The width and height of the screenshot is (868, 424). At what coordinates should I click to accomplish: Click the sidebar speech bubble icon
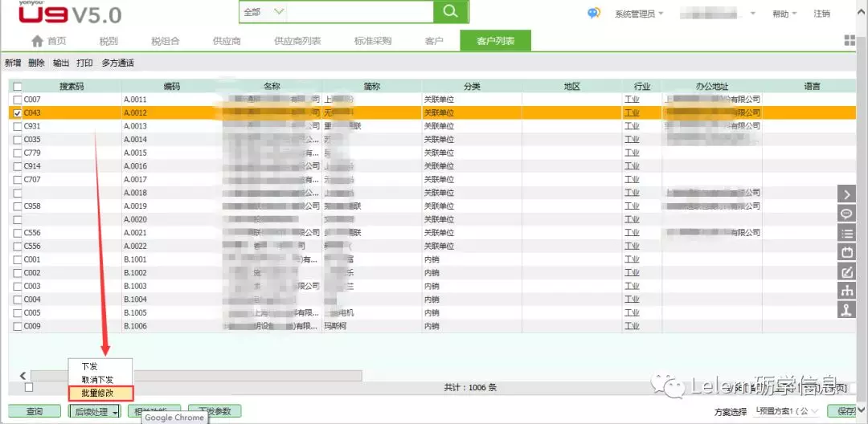point(847,214)
